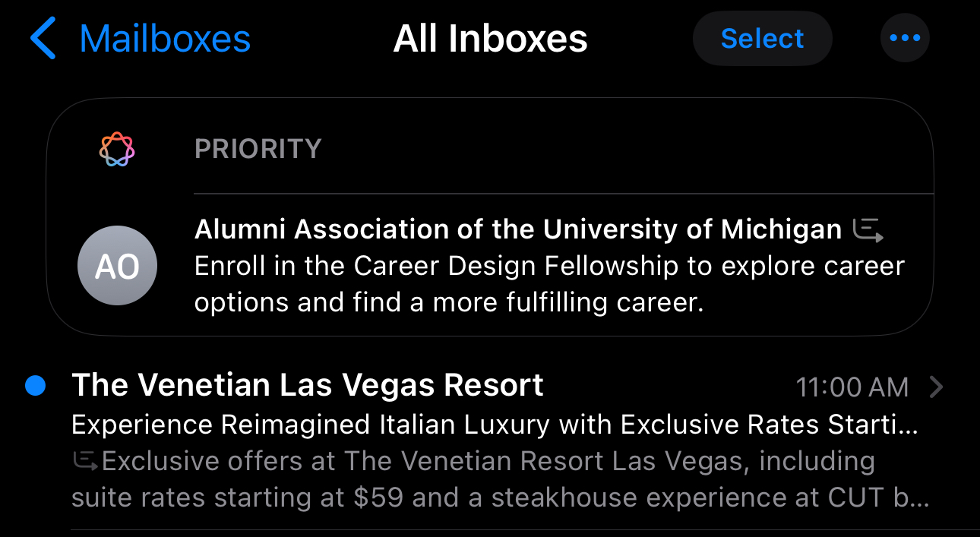Open the more options ellipsis menu
Viewport: 980px width, 537px height.
904,38
